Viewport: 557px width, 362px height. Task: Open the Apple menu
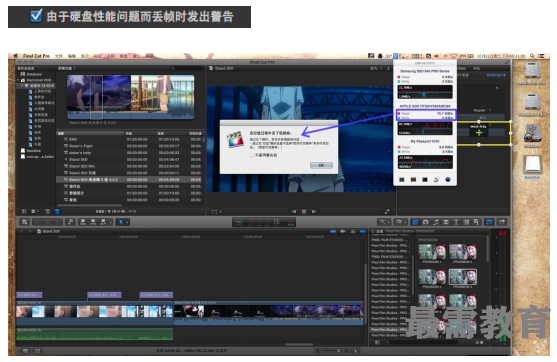pos(15,56)
